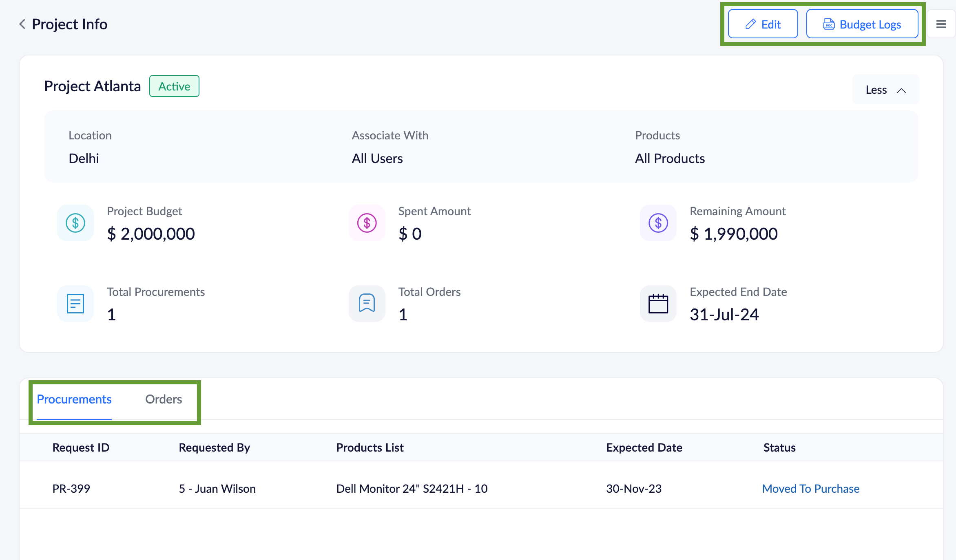Screen dimensions: 956x560
Task: Click the Spent Amount dollar icon
Action: click(367, 223)
